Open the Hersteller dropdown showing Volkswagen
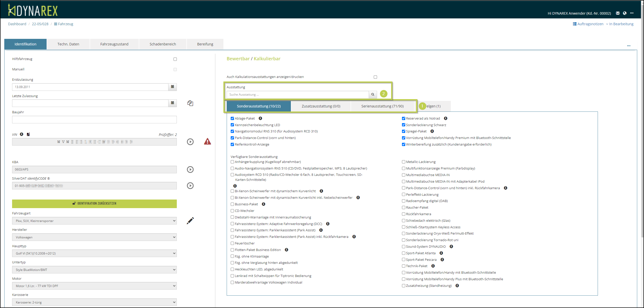 (94, 237)
